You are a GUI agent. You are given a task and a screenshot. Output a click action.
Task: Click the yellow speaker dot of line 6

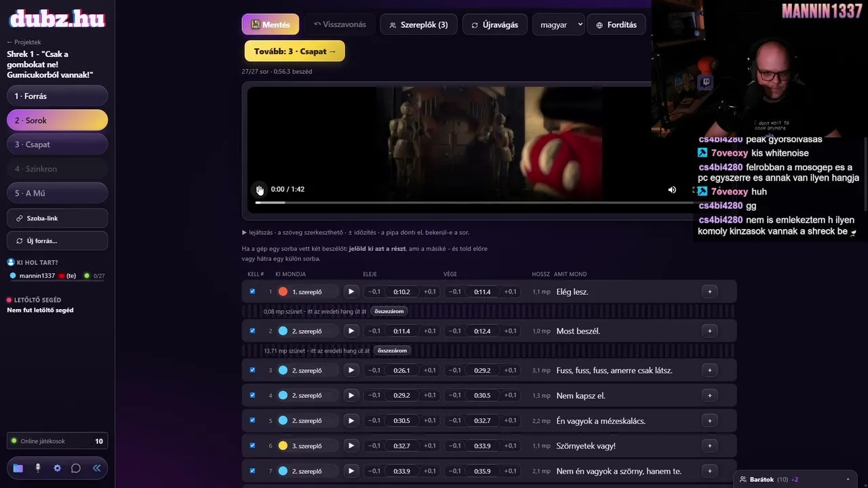[283, 445]
